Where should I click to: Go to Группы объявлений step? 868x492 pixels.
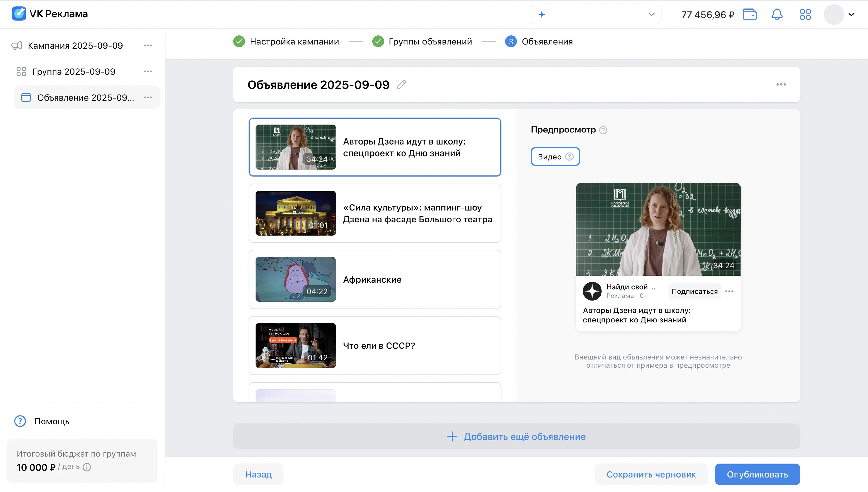click(430, 42)
